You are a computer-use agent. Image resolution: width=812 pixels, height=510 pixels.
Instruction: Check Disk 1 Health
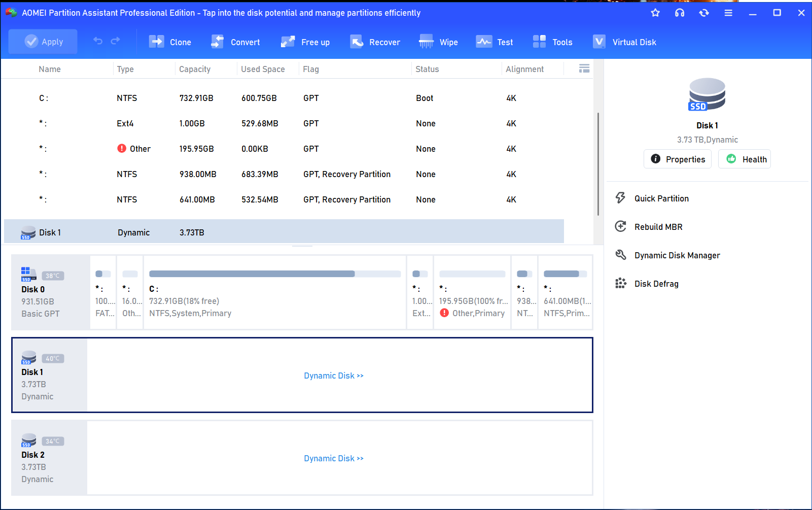(745, 159)
